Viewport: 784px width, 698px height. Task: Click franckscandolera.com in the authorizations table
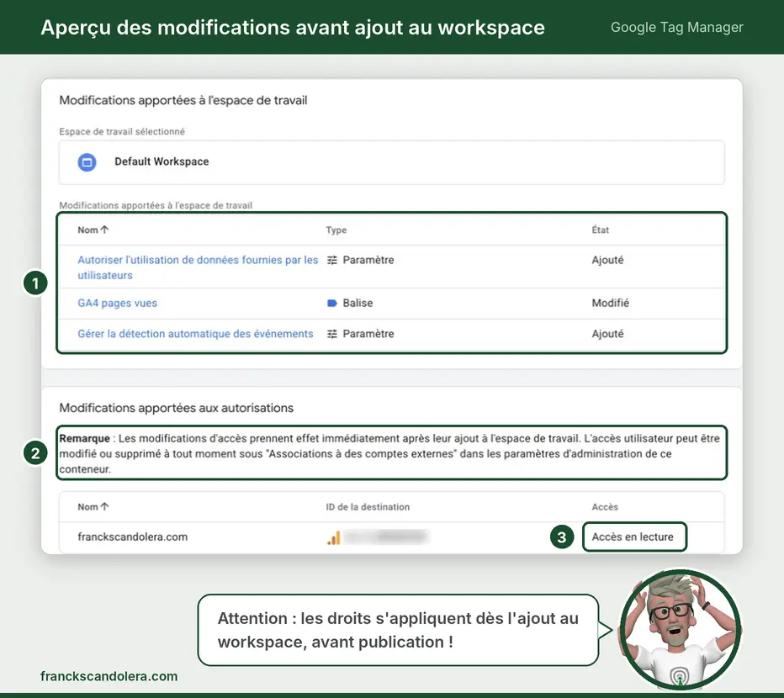click(x=133, y=537)
